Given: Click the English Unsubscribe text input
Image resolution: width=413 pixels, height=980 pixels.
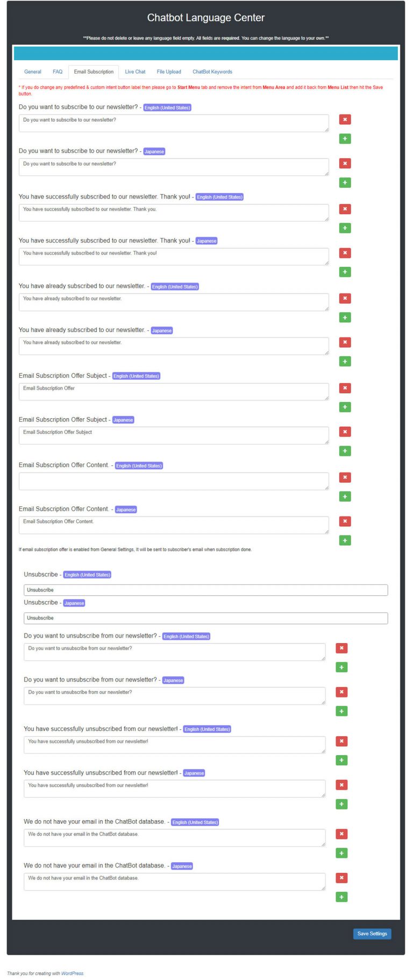Looking at the screenshot, I should (x=205, y=590).
